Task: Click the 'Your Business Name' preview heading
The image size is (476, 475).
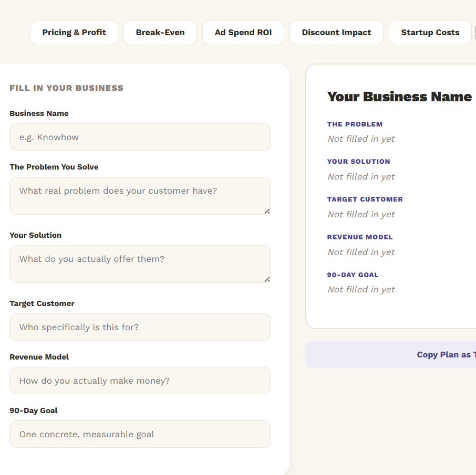Action: [x=399, y=97]
